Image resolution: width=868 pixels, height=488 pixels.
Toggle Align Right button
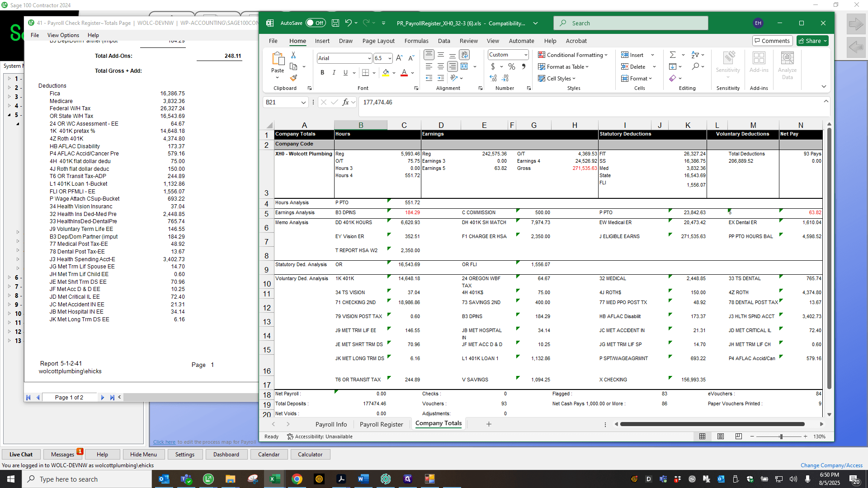pyautogui.click(x=453, y=66)
